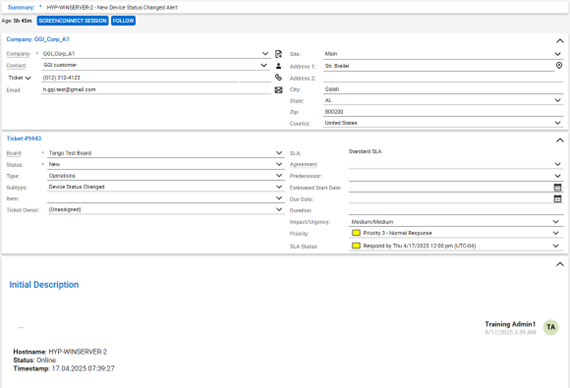
Task: Open the Subtype dropdown
Action: (279, 187)
